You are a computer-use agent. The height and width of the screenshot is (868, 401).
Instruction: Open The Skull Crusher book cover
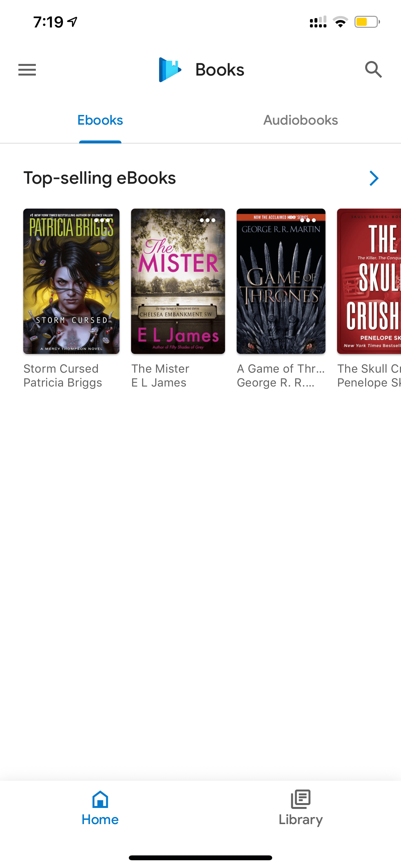pyautogui.click(x=369, y=281)
